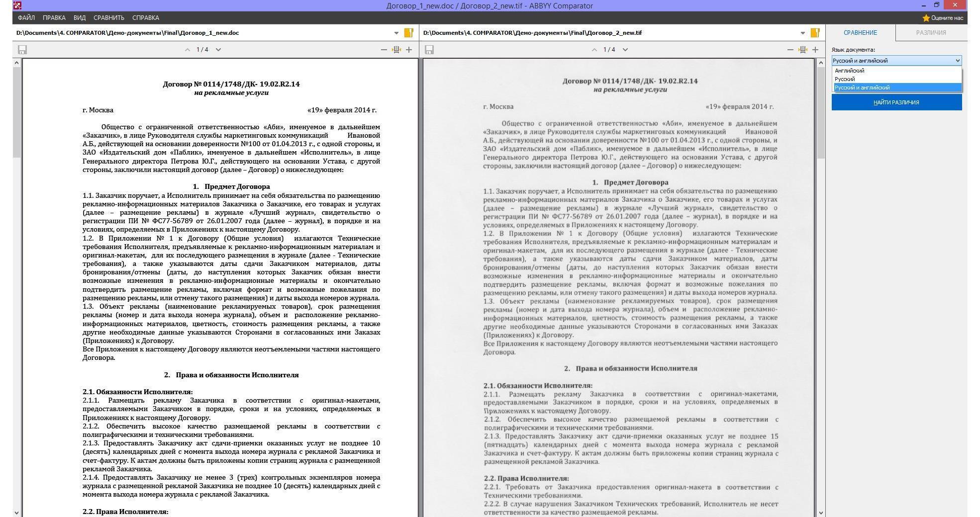Viewport: 980px width, 517px height.
Task: Click left document scrollbar up arrow
Action: [16, 63]
